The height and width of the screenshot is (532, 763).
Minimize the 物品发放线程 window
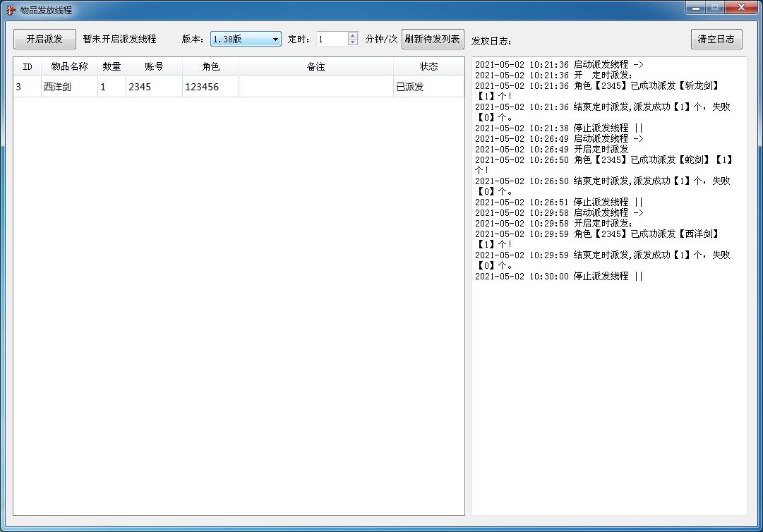[696, 7]
